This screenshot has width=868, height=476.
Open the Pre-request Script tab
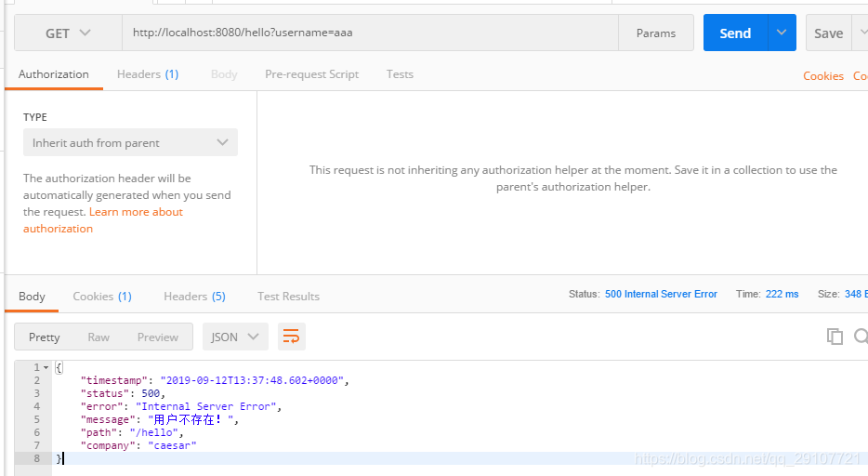311,74
